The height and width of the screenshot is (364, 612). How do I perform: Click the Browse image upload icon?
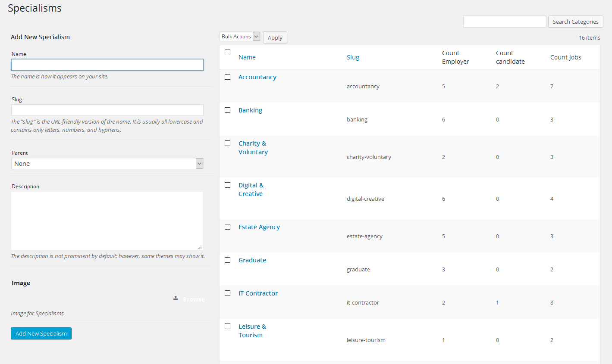176,298
